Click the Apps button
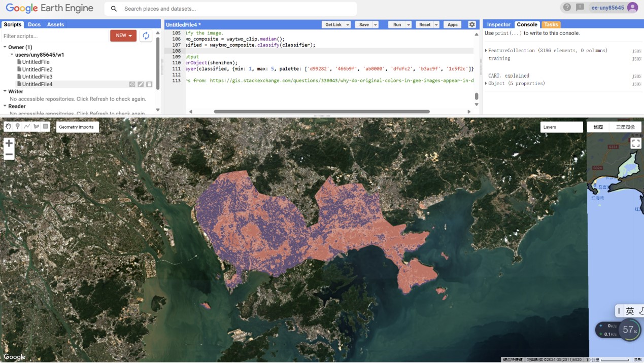 (x=452, y=24)
